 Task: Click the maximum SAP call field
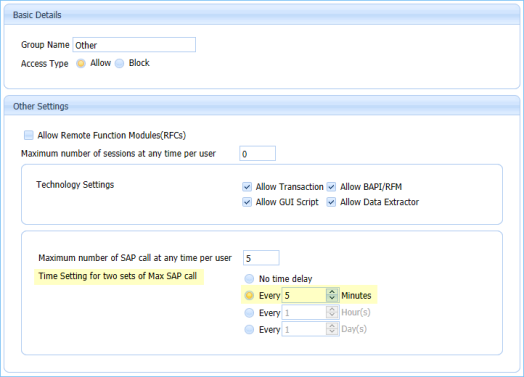[x=261, y=258]
